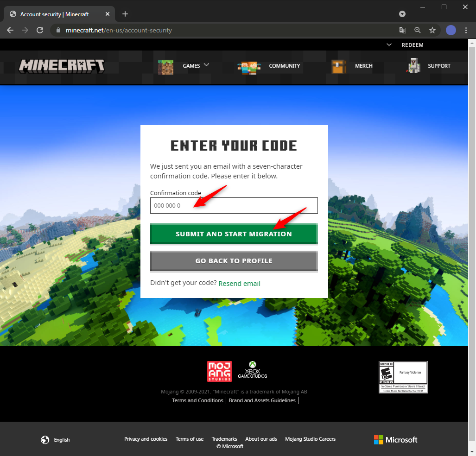The width and height of the screenshot is (476, 456).
Task: Click the grass block Games icon
Action: pyautogui.click(x=165, y=66)
